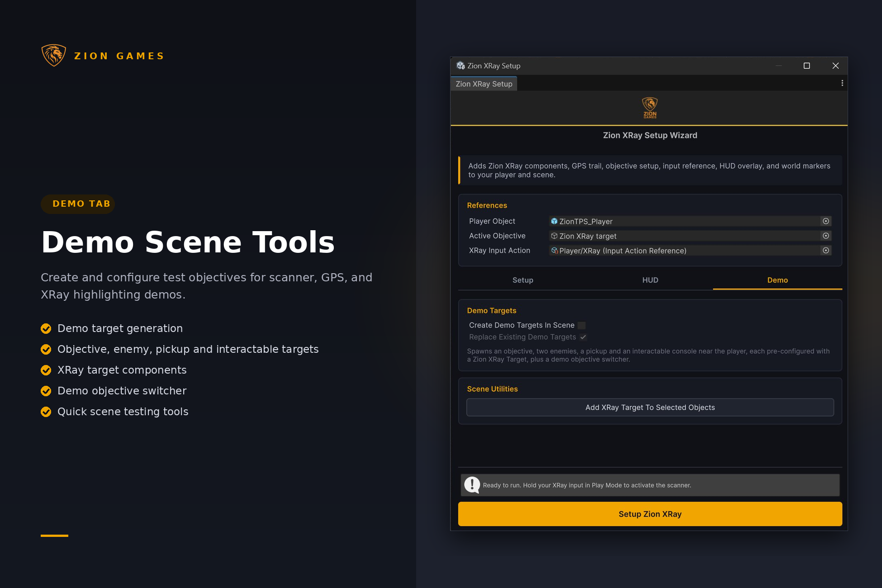Click 'Demo target generation' list item
This screenshot has width=882, height=588.
[120, 328]
